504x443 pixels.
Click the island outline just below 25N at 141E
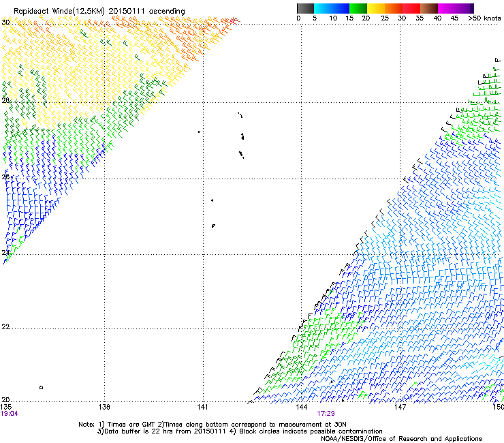[x=213, y=226]
